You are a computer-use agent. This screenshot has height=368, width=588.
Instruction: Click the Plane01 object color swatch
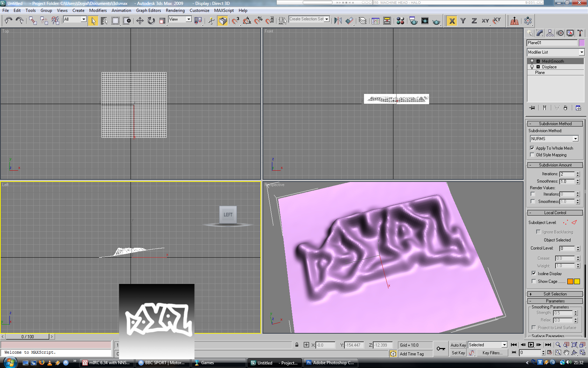click(581, 43)
